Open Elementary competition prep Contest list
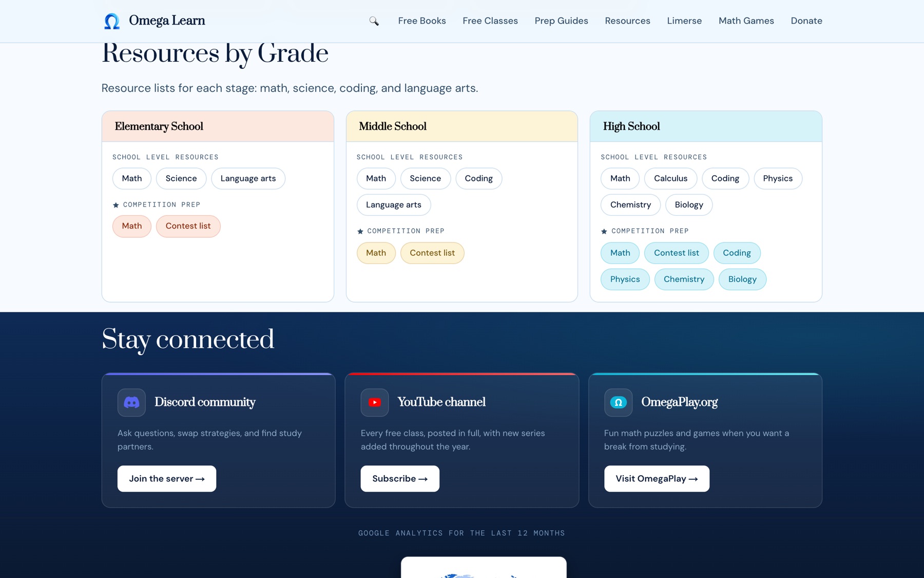This screenshot has width=924, height=578. [x=188, y=226]
